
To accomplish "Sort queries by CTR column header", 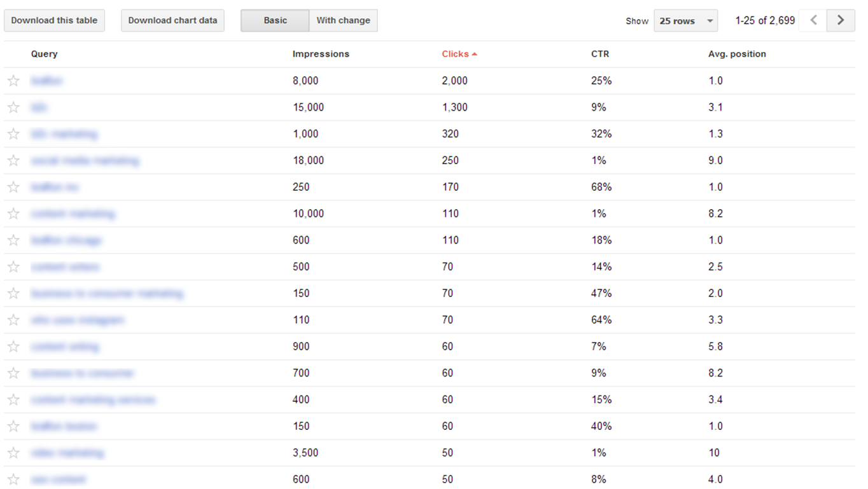I will pos(599,53).
